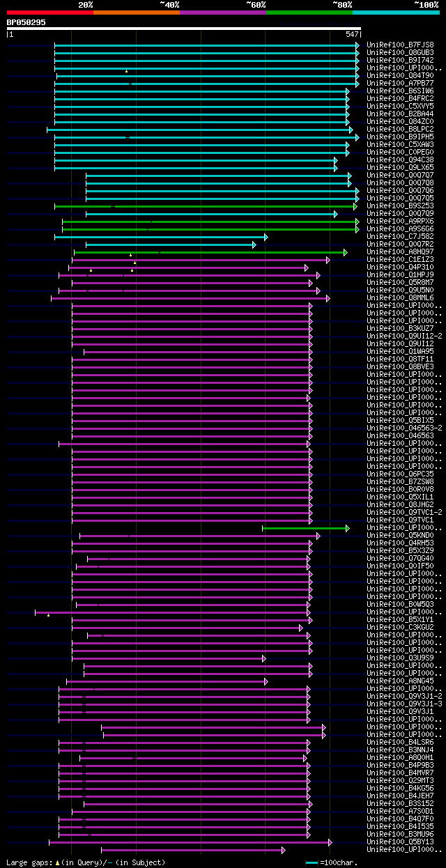Click hit label UniRef100_Q6PC35
446x868 pixels.
click(400, 474)
